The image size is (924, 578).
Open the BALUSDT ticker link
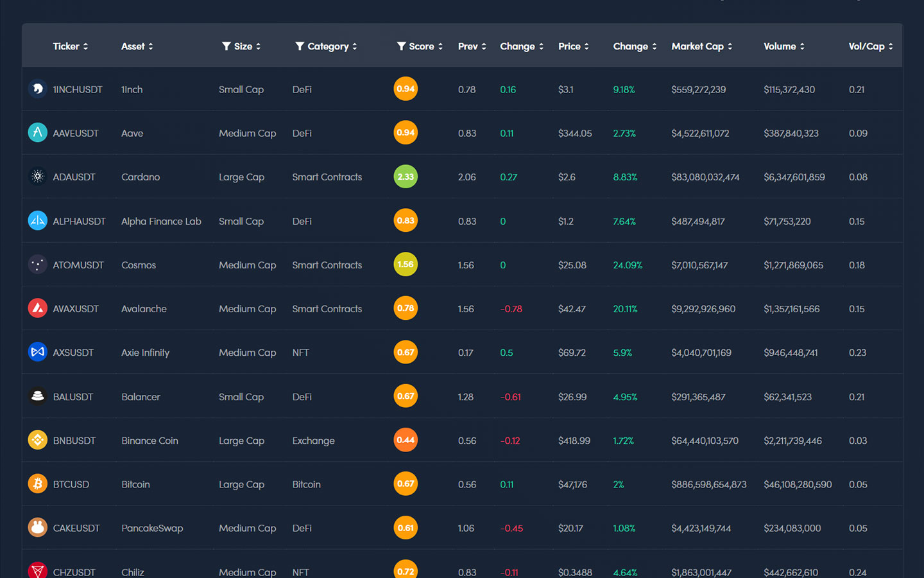(x=73, y=397)
